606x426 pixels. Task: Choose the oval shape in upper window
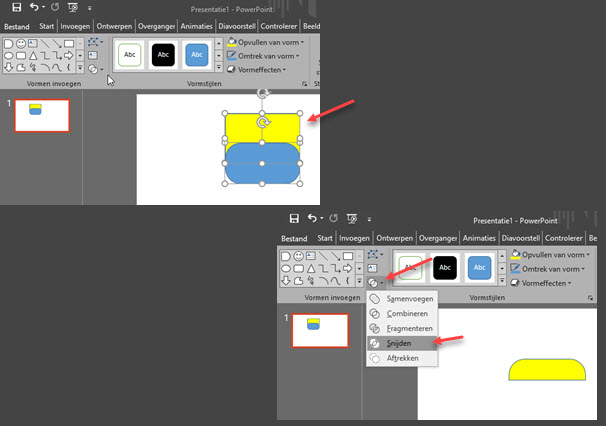(x=9, y=56)
